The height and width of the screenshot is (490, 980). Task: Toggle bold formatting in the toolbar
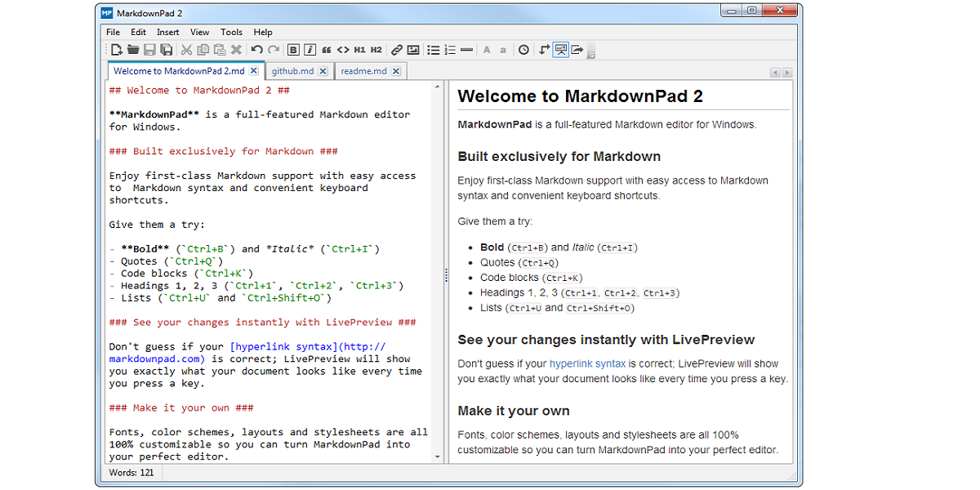[293, 49]
